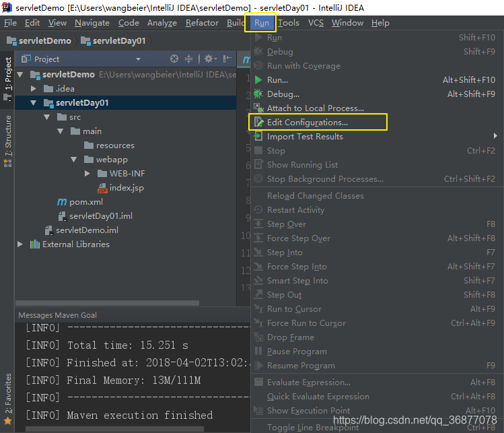Toggle the 7: Structure tool window tab

click(7, 141)
